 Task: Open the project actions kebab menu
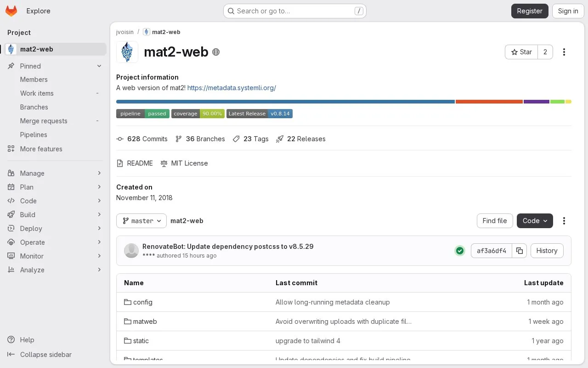pos(564,52)
